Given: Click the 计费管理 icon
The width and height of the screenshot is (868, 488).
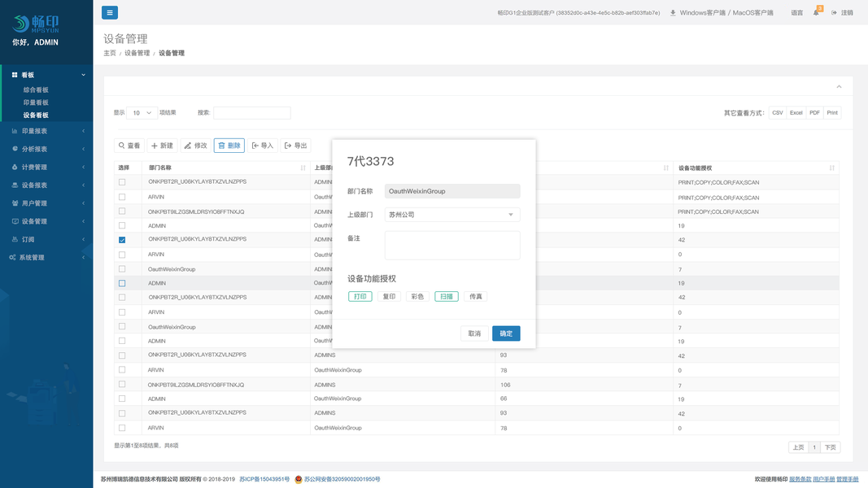Looking at the screenshot, I should click(x=15, y=167).
